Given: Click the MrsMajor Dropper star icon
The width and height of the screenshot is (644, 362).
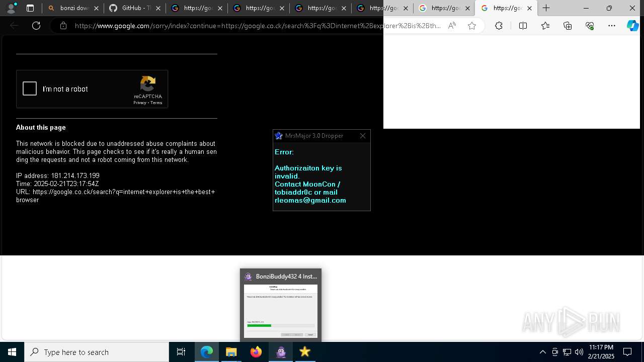Looking at the screenshot, I should tap(279, 136).
